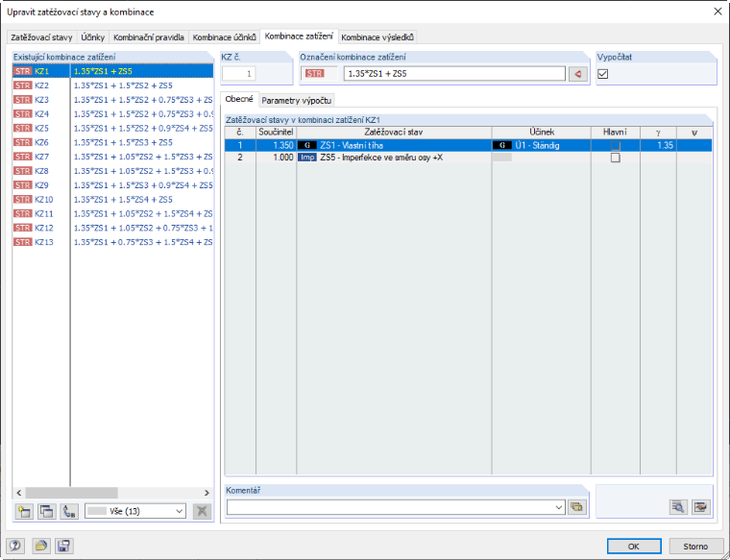Switch to the Zatěžovací stavy tab
The image size is (730, 560).
pos(41,37)
